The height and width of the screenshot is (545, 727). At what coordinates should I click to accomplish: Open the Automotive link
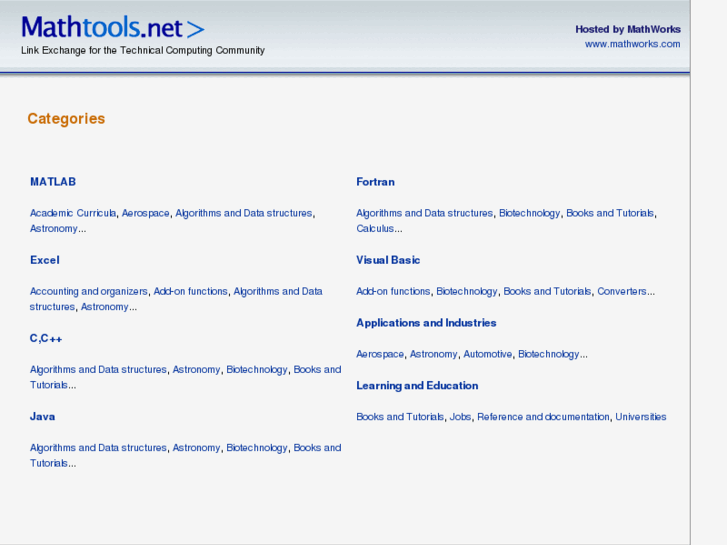[x=488, y=354]
